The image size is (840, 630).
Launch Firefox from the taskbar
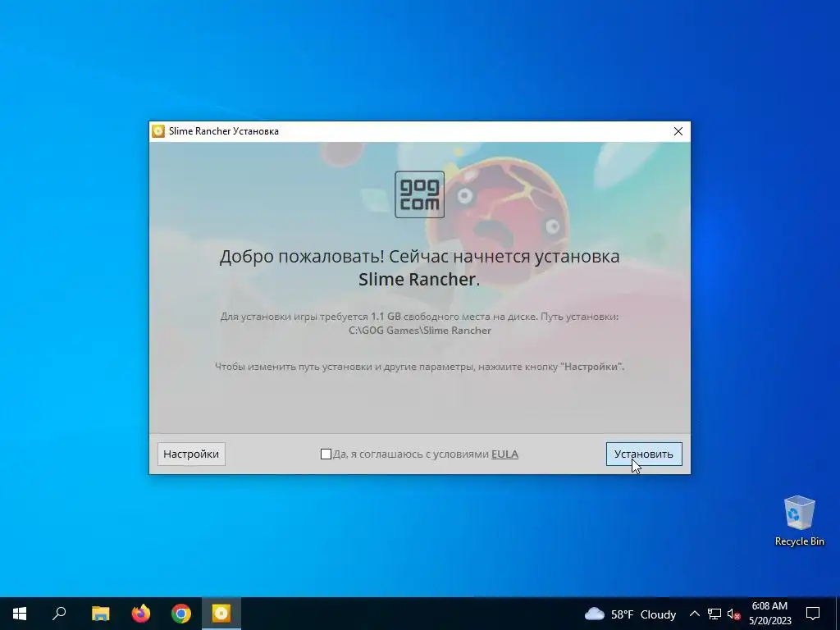point(141,614)
